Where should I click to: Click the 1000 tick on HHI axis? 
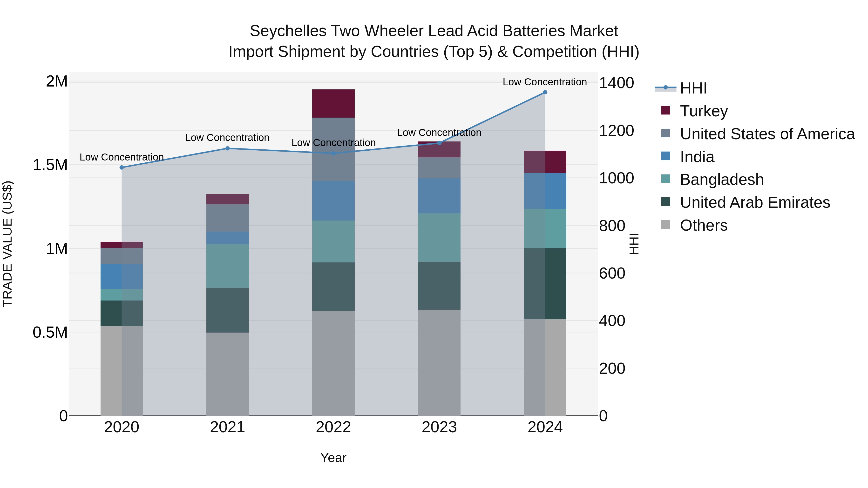coord(617,178)
